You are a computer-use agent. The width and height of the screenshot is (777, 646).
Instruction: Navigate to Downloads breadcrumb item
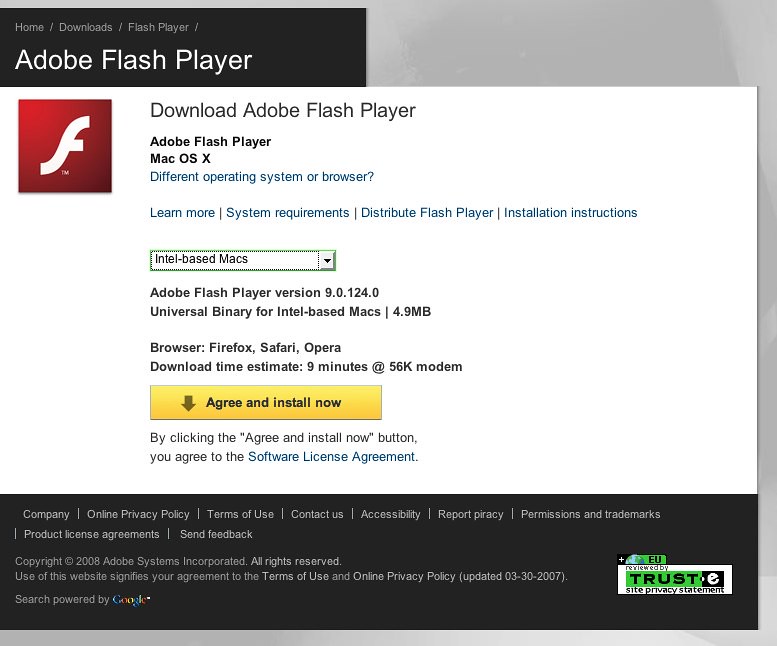click(86, 27)
